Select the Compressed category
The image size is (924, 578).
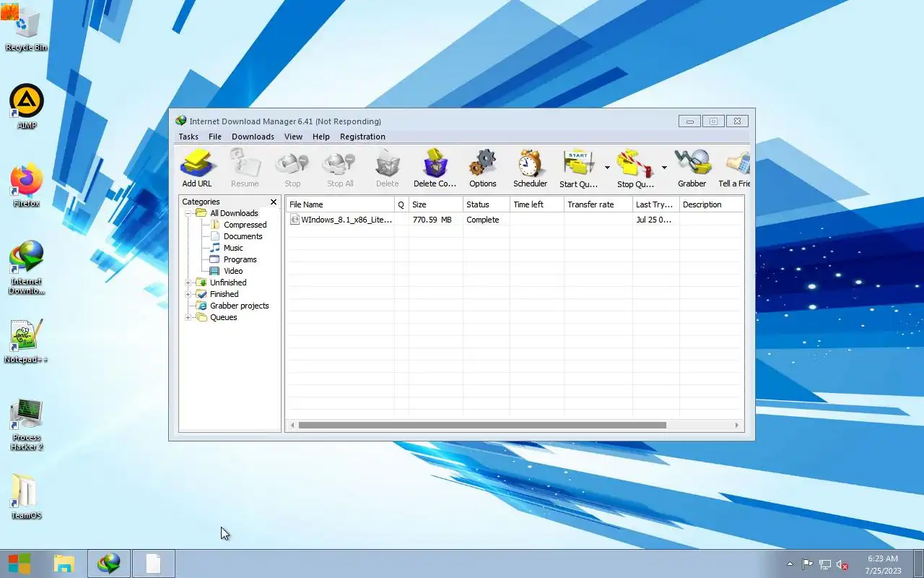pos(245,225)
